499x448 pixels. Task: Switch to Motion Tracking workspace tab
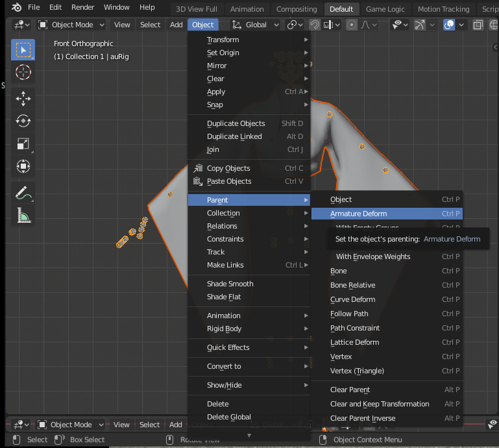click(444, 9)
